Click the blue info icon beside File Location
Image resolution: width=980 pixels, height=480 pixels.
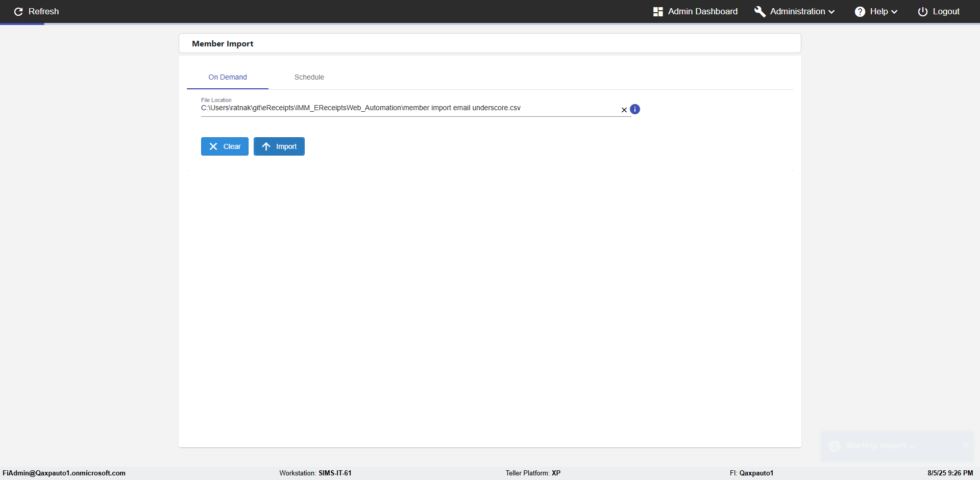tap(635, 109)
